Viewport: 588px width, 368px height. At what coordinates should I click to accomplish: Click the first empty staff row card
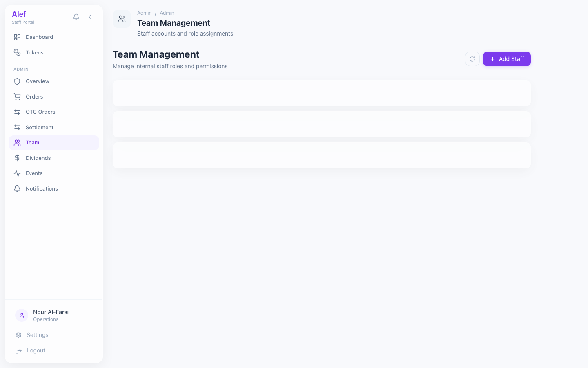(x=321, y=93)
